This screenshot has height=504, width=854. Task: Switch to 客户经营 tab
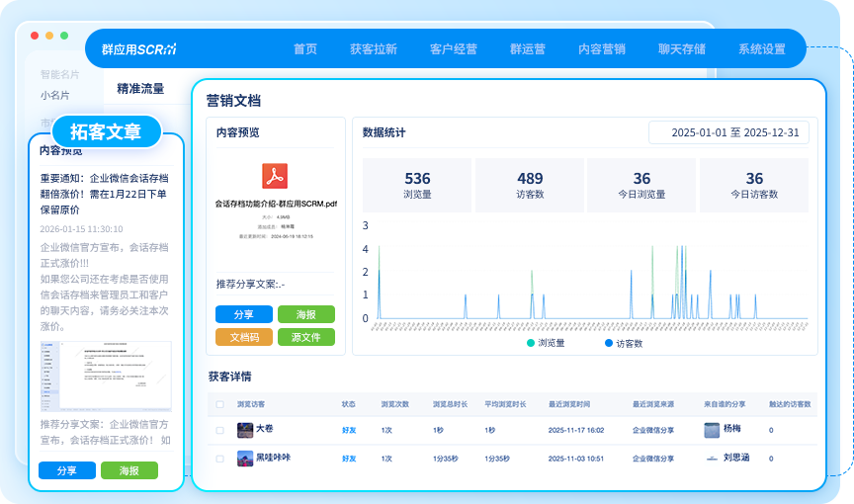point(453,49)
